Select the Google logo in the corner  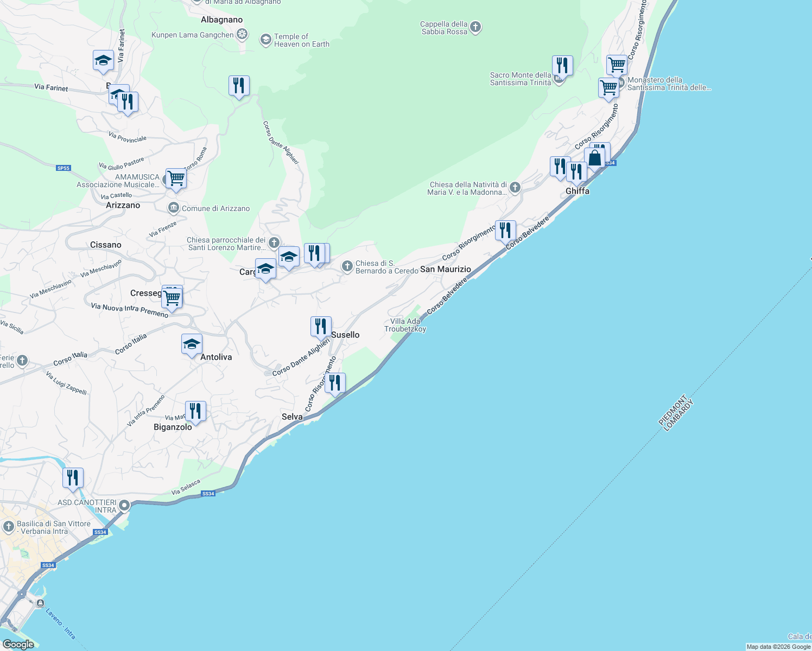coord(19,644)
